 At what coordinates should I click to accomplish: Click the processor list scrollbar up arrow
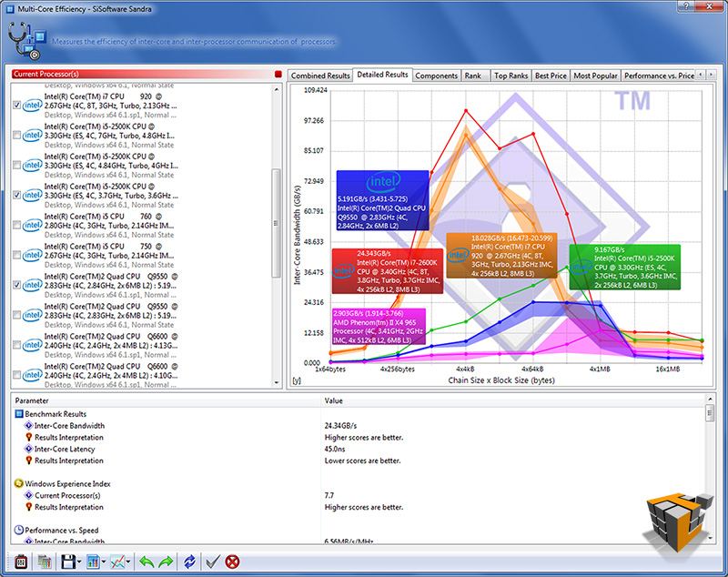(x=277, y=89)
